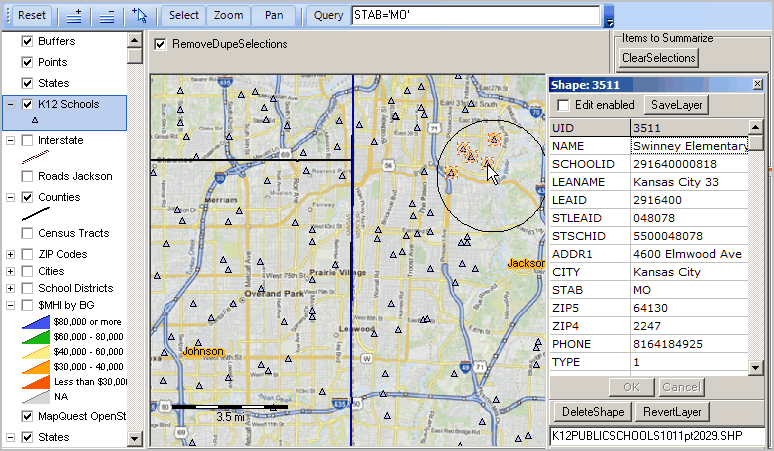Turn on the Census Tracts layer
The width and height of the screenshot is (774, 451).
28,233
